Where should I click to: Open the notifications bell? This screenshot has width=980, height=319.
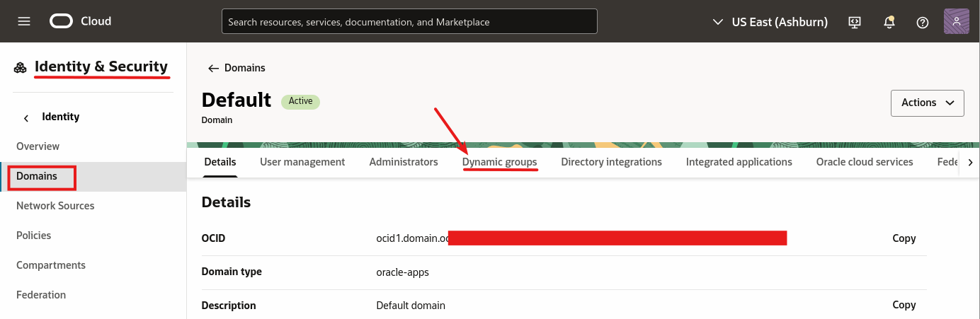[x=889, y=22]
